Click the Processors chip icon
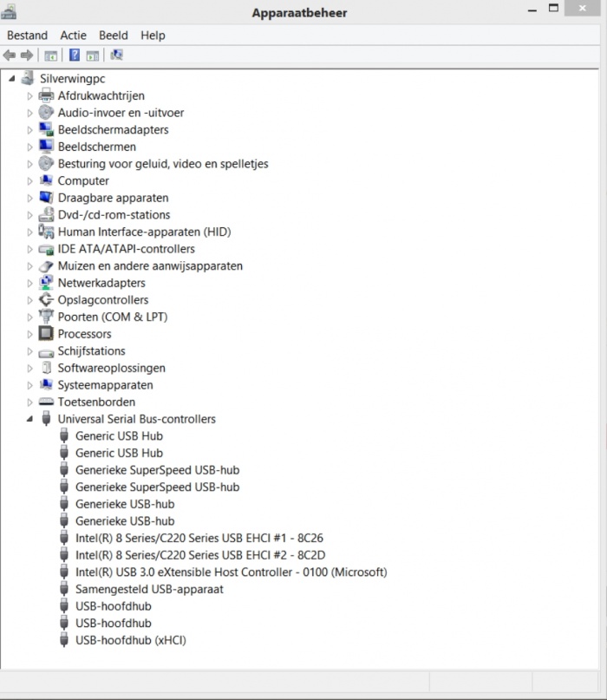The height and width of the screenshot is (700, 607). click(x=46, y=333)
